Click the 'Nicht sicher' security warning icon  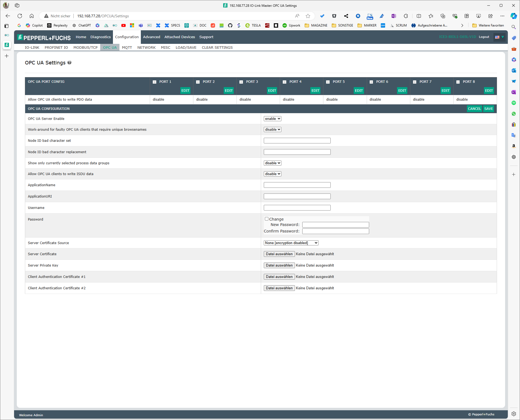tap(46, 16)
